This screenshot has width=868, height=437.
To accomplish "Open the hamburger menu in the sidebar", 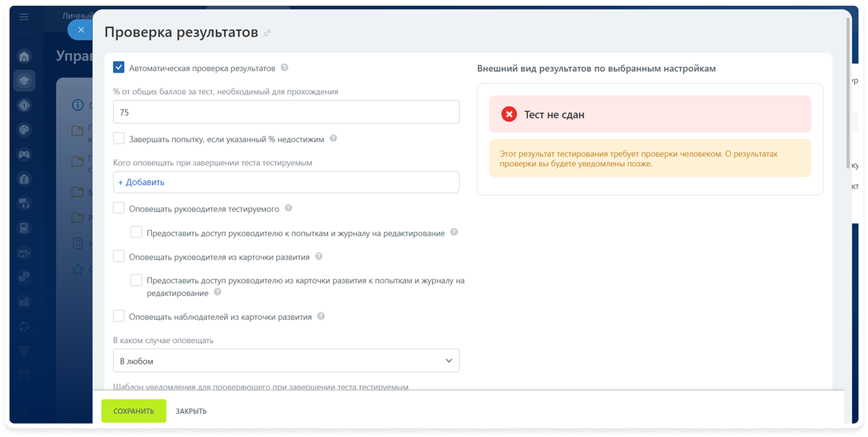I will coord(24,17).
